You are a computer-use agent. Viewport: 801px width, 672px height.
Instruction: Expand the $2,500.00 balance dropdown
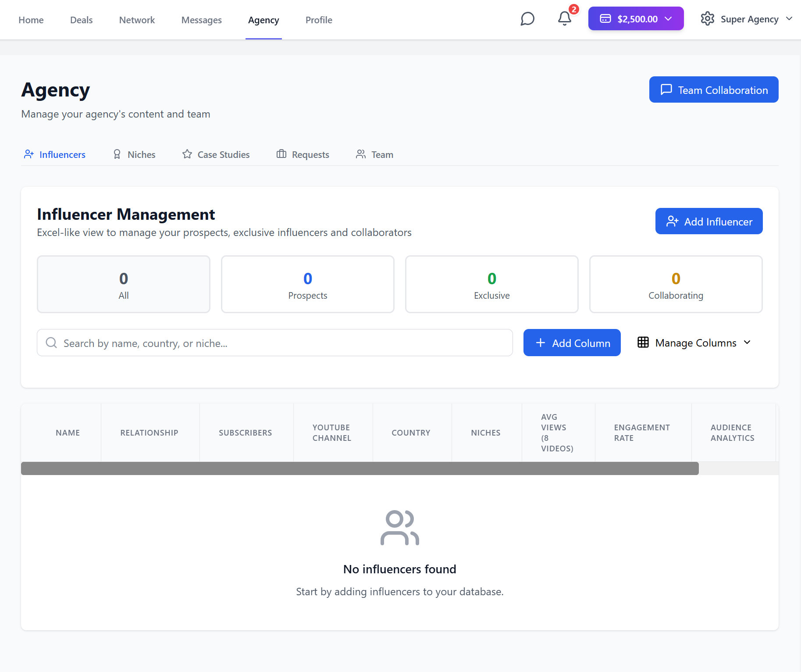coord(636,18)
